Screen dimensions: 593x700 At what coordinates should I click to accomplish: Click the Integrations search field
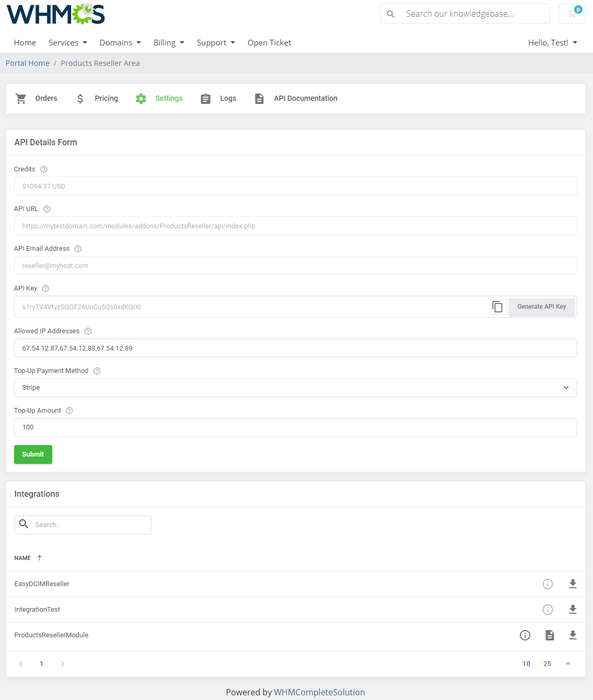(x=83, y=524)
